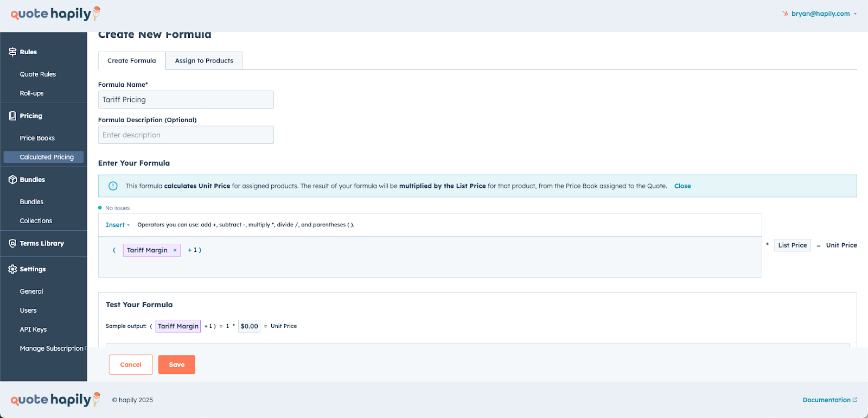Click the Formula Name input field
The image size is (868, 418).
pyautogui.click(x=186, y=100)
